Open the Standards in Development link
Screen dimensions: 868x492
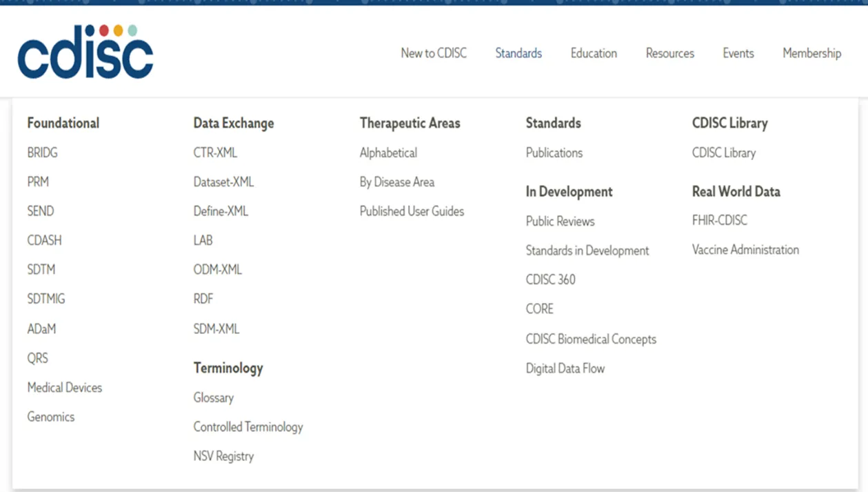click(x=587, y=250)
